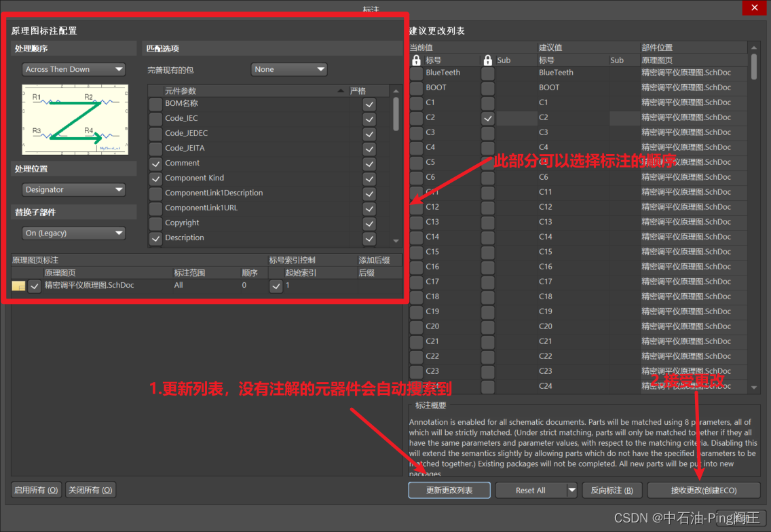Toggle the start index checkbox
The width and height of the screenshot is (771, 532).
point(276,286)
